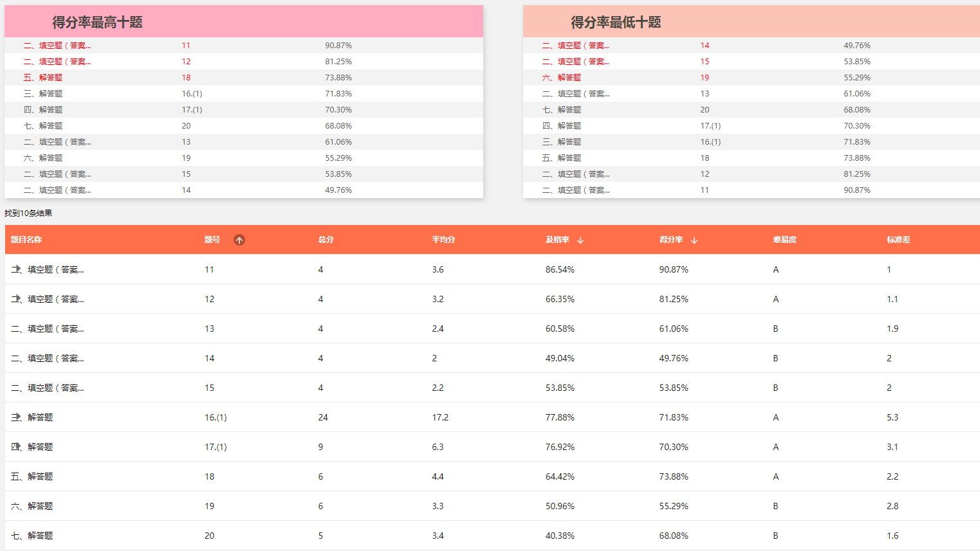
Task: Click the 难易度 column header
Action: tap(784, 240)
